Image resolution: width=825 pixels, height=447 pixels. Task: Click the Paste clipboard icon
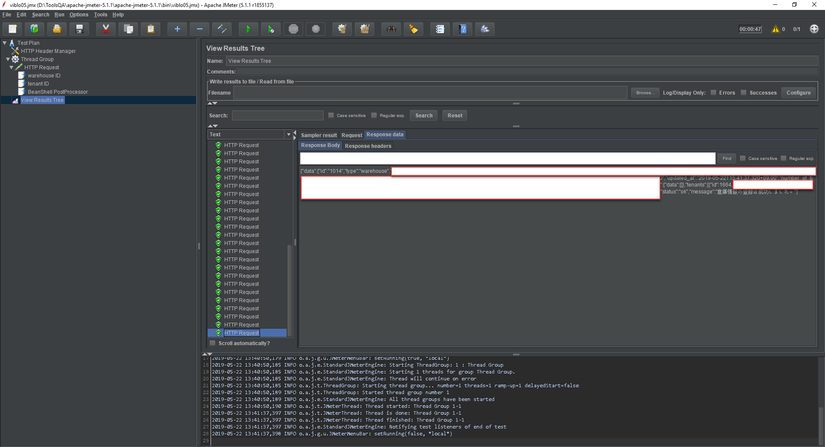pos(151,29)
